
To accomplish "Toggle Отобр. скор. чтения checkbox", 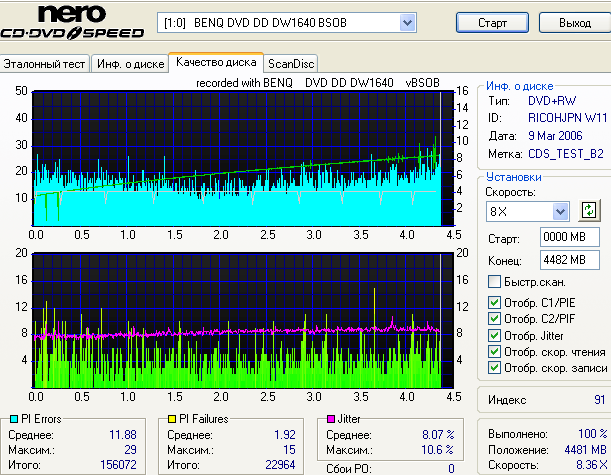I will pos(494,351).
